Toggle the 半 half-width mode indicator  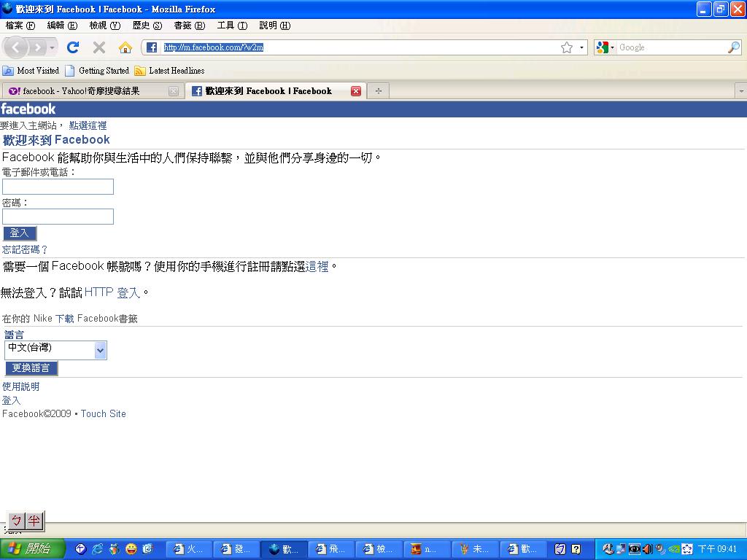[34, 521]
